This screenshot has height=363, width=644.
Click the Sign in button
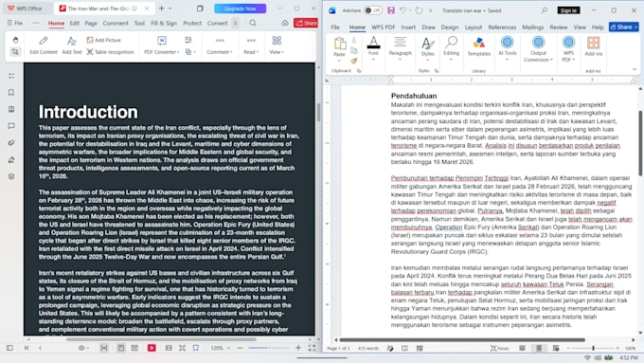(568, 10)
